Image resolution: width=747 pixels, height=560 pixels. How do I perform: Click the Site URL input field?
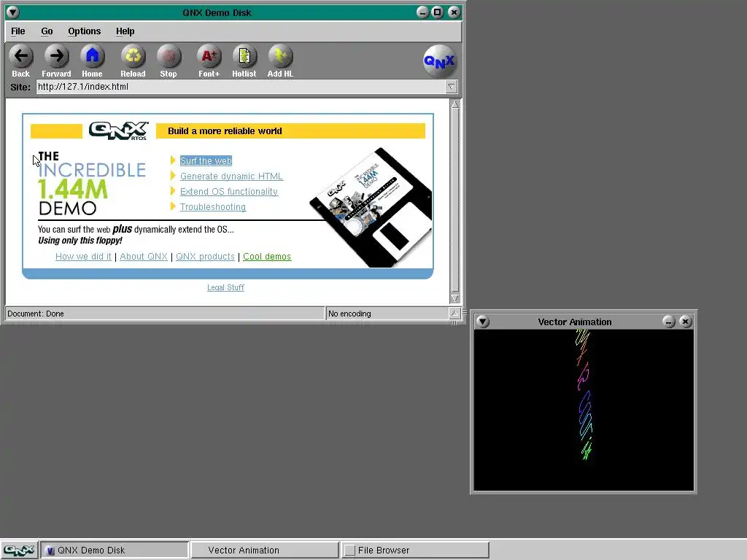(241, 87)
